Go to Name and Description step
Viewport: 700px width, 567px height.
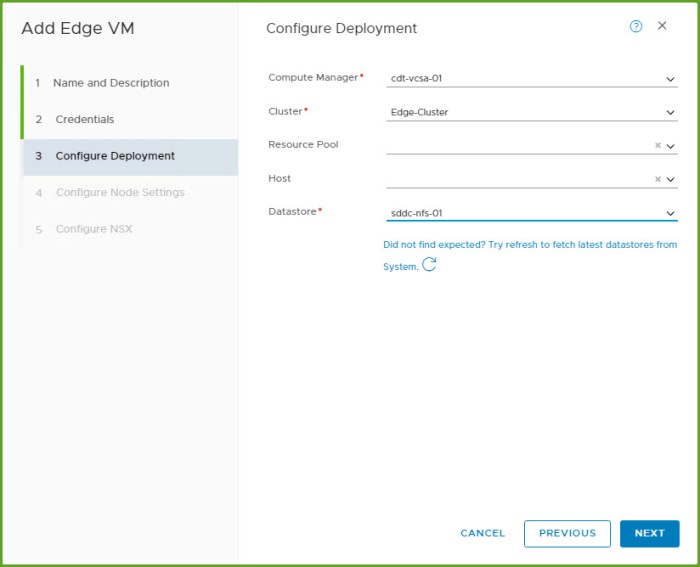[x=110, y=83]
